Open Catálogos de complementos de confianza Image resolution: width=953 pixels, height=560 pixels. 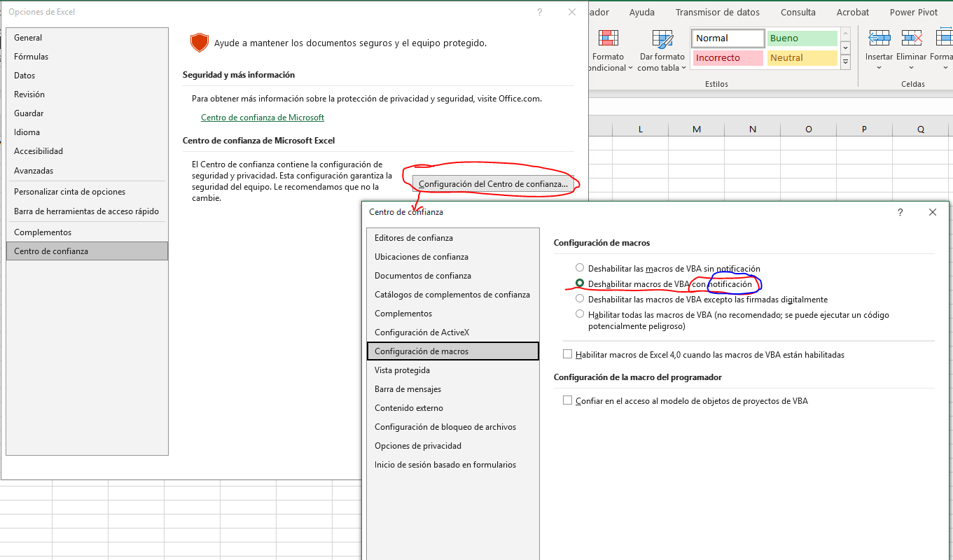pos(453,295)
